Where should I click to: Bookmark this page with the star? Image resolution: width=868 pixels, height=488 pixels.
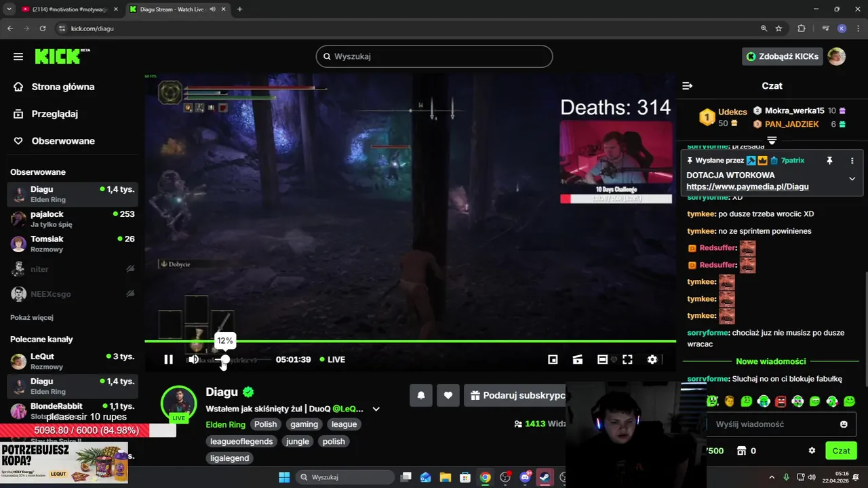(x=779, y=28)
